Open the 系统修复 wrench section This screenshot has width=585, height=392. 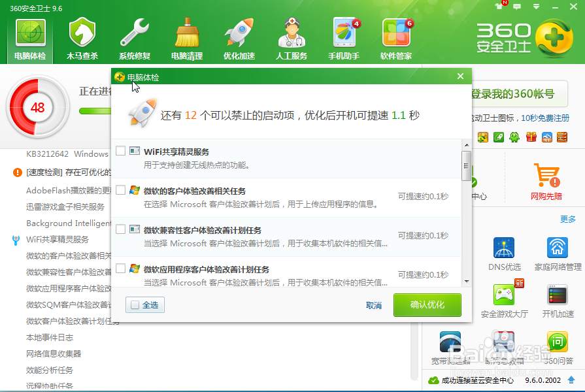(x=135, y=39)
